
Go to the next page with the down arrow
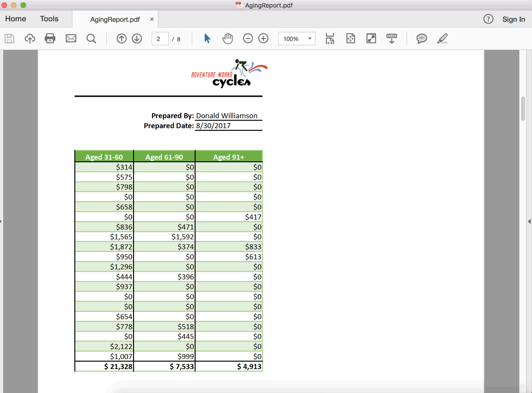click(137, 39)
